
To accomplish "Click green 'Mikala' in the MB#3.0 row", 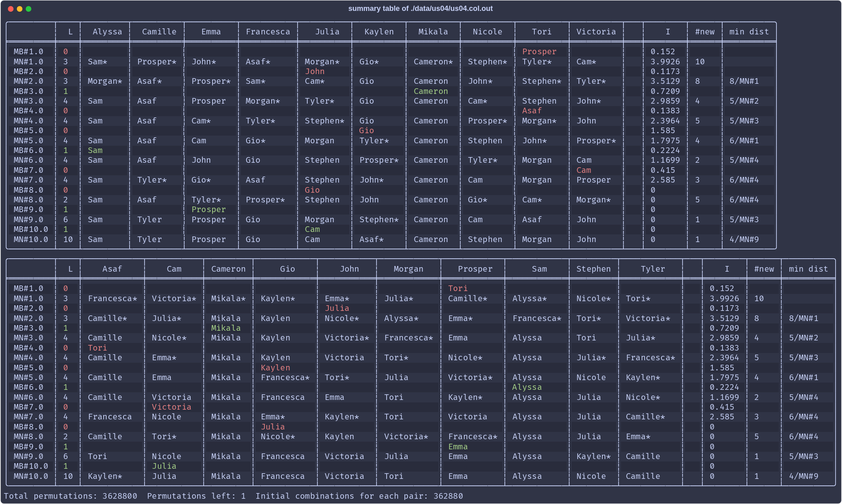I will [x=226, y=328].
